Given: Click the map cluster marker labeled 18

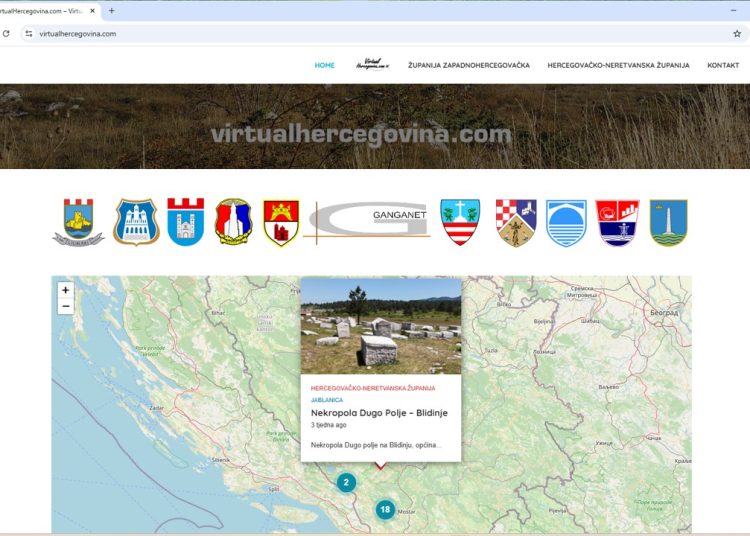Looking at the screenshot, I should (x=385, y=509).
